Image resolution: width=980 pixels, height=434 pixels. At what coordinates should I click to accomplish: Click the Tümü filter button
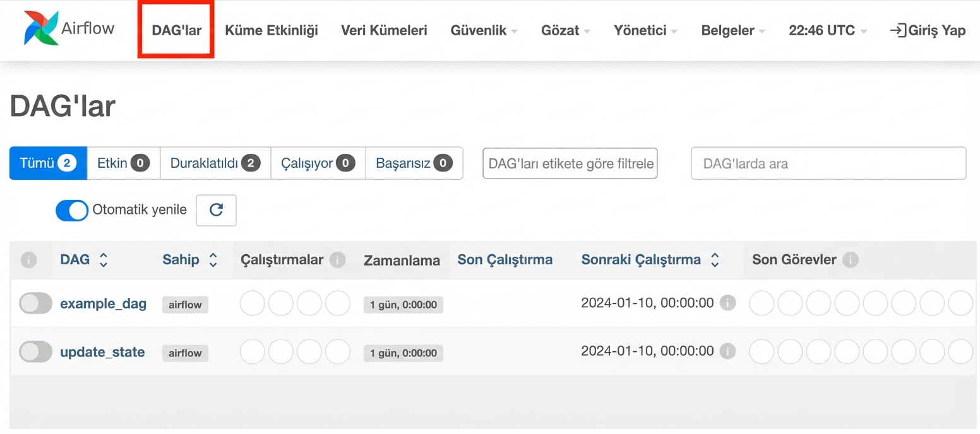[x=47, y=163]
